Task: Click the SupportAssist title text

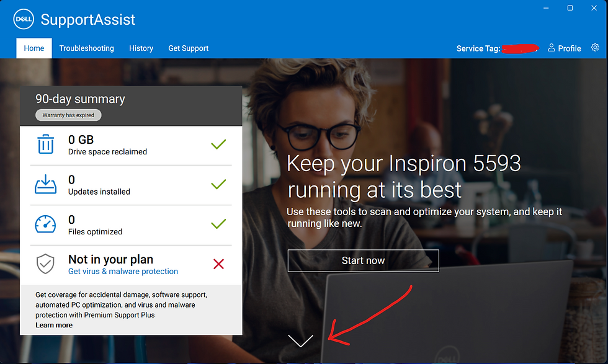Action: [88, 19]
